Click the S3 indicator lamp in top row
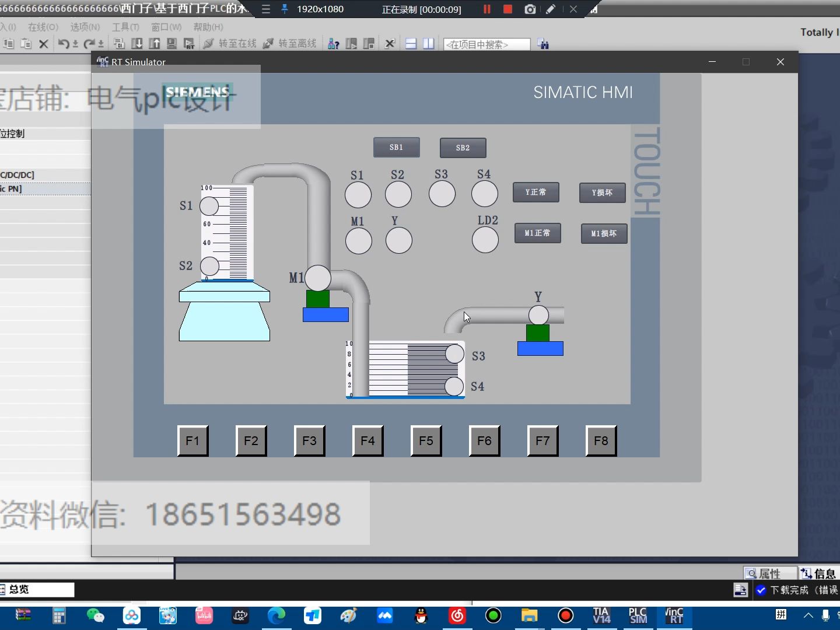This screenshot has width=840, height=630. 442,194
